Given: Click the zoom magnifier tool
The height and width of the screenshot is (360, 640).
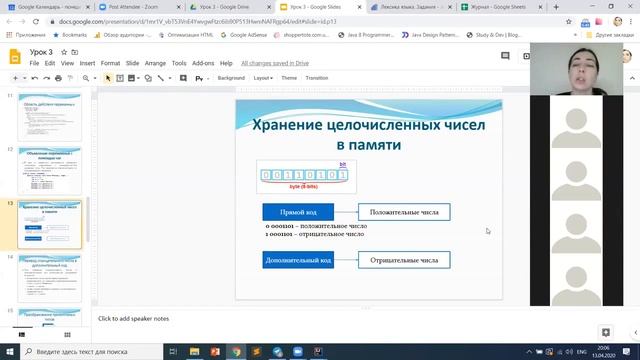Looking at the screenshot, I should click(x=86, y=78).
